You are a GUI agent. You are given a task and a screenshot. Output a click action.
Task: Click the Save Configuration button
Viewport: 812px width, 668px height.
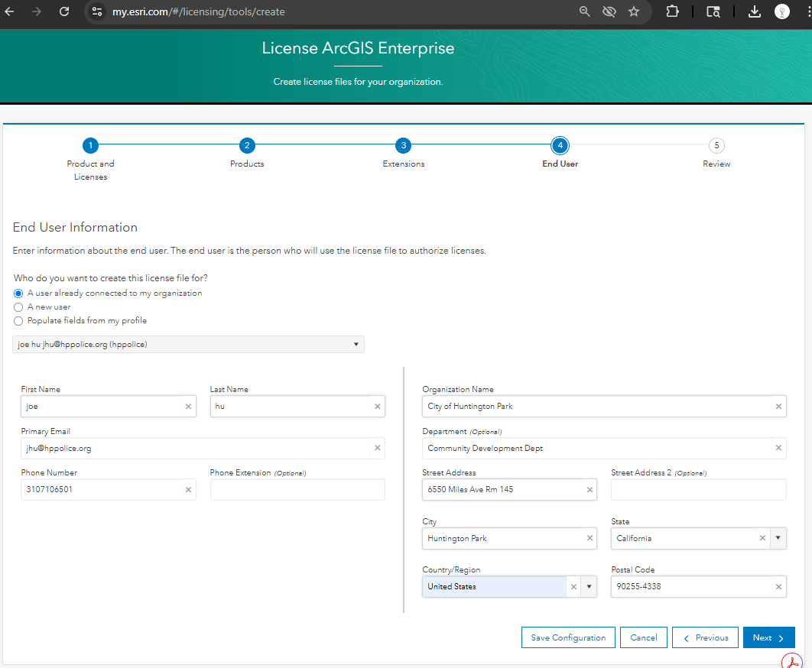pos(568,637)
